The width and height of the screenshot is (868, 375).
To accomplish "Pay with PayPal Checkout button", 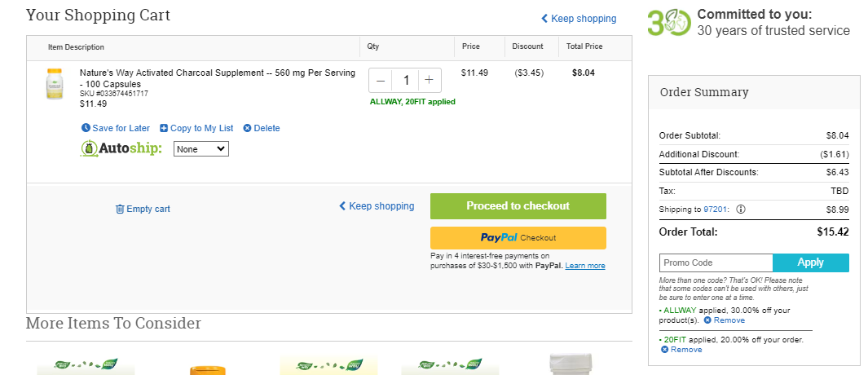I will coord(518,237).
